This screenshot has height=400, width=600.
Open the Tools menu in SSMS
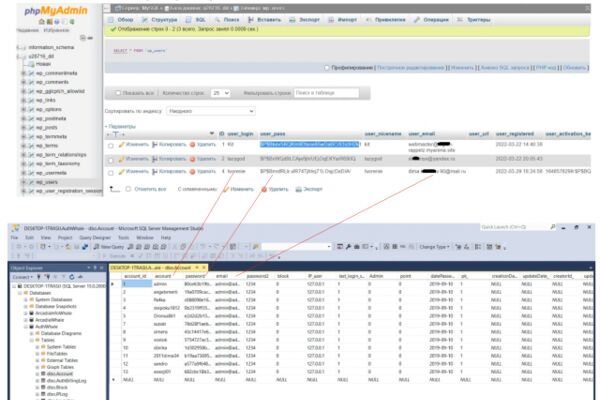[123, 238]
